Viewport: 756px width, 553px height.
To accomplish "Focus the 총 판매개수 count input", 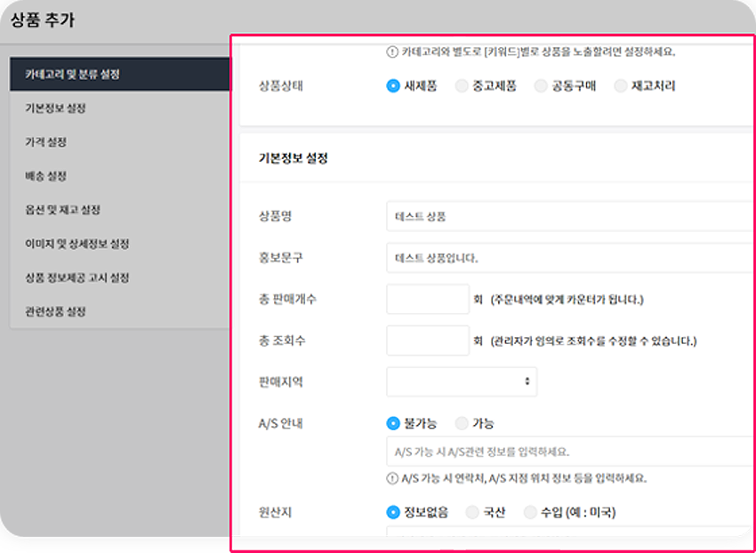I will [x=427, y=298].
